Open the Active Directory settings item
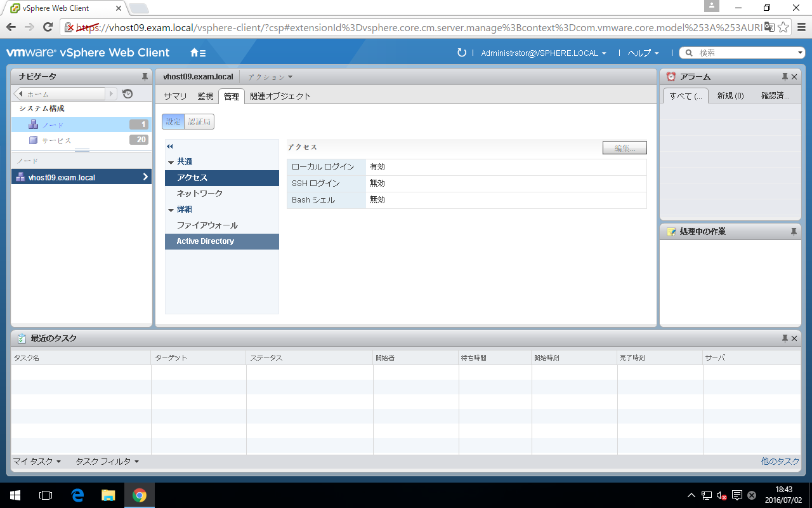The height and width of the screenshot is (508, 812). point(222,241)
